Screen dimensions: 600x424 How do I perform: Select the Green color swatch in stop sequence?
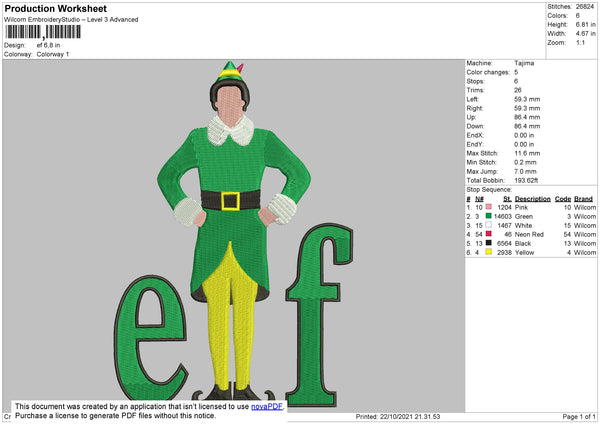(489, 216)
